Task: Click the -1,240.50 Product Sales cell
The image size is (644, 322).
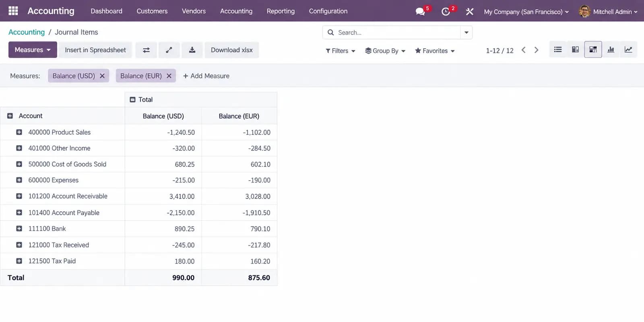Action: (x=163, y=132)
